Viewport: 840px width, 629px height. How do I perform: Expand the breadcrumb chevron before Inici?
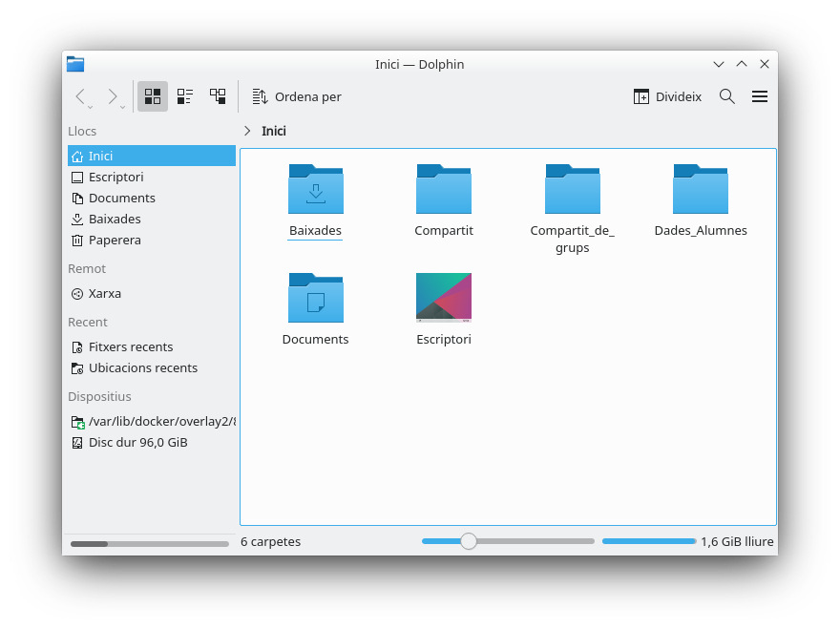pos(247,131)
